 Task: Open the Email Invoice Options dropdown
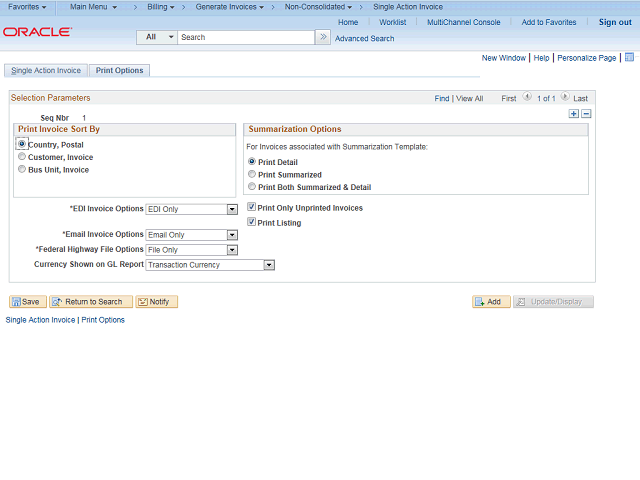pyautogui.click(x=191, y=235)
